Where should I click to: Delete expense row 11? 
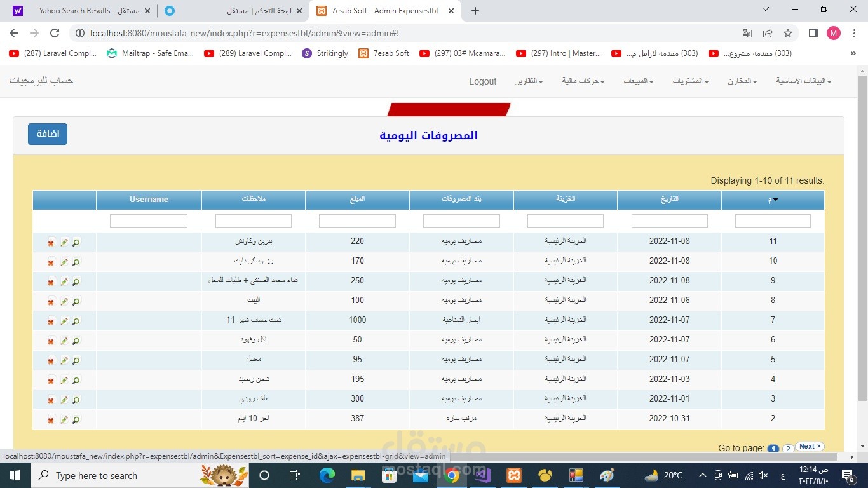(51, 242)
